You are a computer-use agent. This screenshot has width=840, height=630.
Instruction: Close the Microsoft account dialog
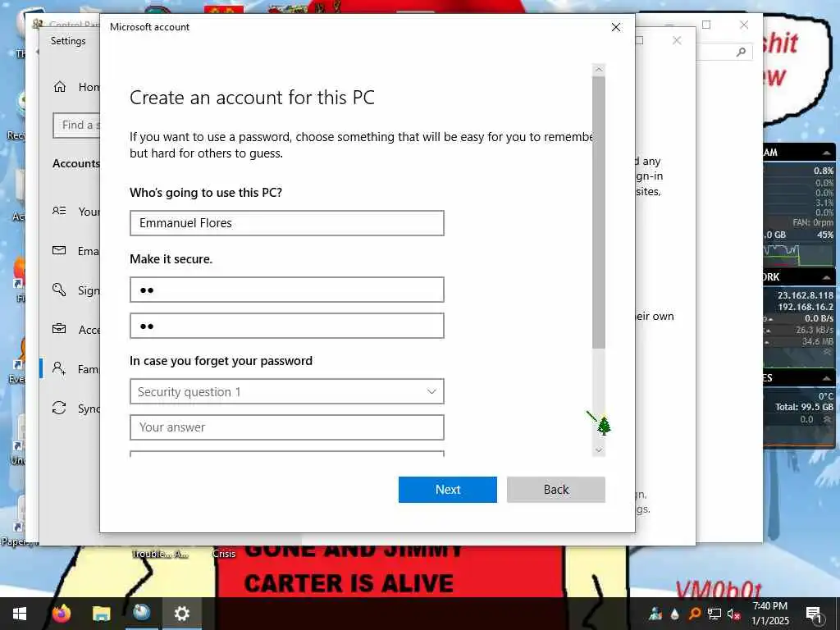click(616, 27)
